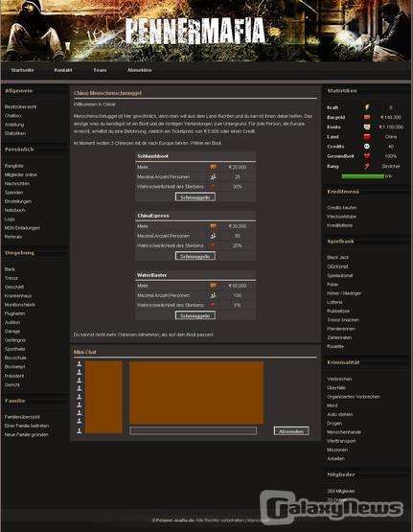
Task: Click the persons icon for ChinaExpress
Action: pos(213,236)
